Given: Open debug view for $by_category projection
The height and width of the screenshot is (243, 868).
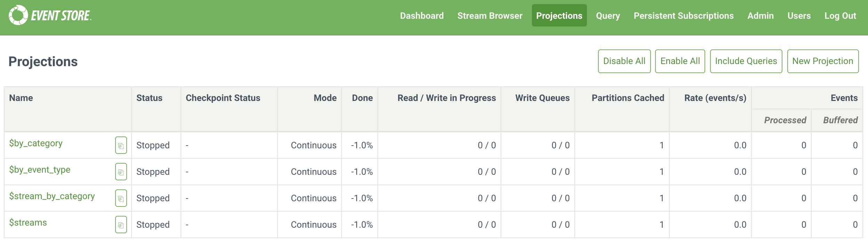Looking at the screenshot, I should tap(121, 146).
